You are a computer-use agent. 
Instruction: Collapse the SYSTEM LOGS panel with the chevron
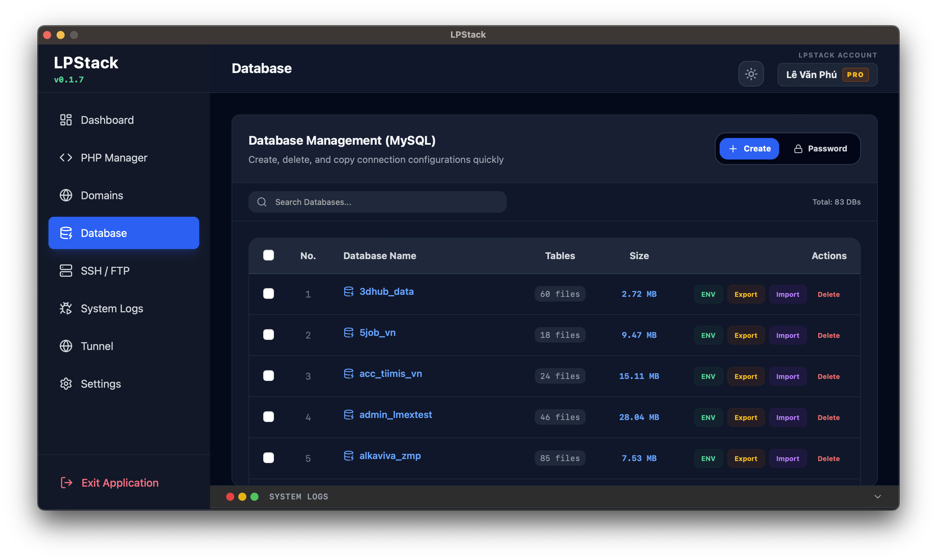coord(878,497)
